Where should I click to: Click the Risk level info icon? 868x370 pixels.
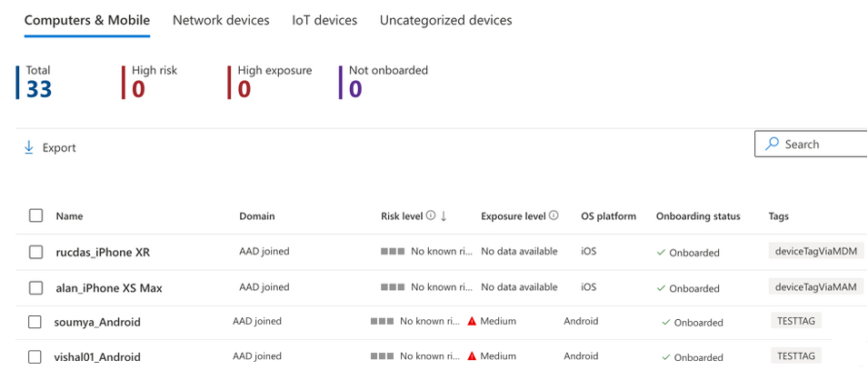pyautogui.click(x=431, y=216)
